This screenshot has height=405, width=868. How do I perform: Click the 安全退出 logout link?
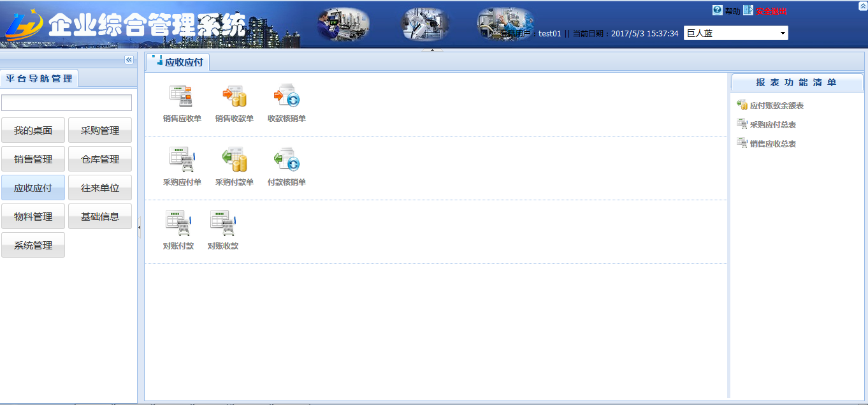771,11
